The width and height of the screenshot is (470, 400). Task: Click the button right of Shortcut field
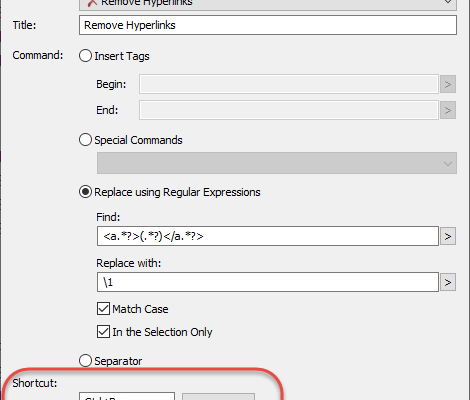(218, 397)
